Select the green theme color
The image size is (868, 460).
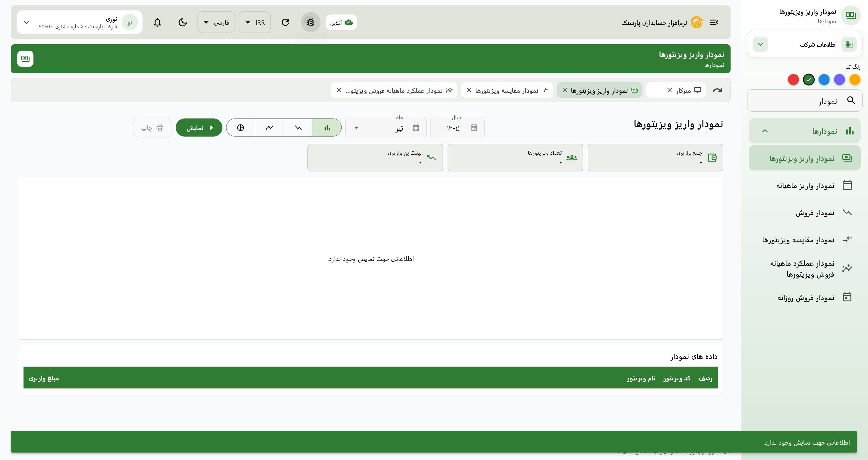809,80
